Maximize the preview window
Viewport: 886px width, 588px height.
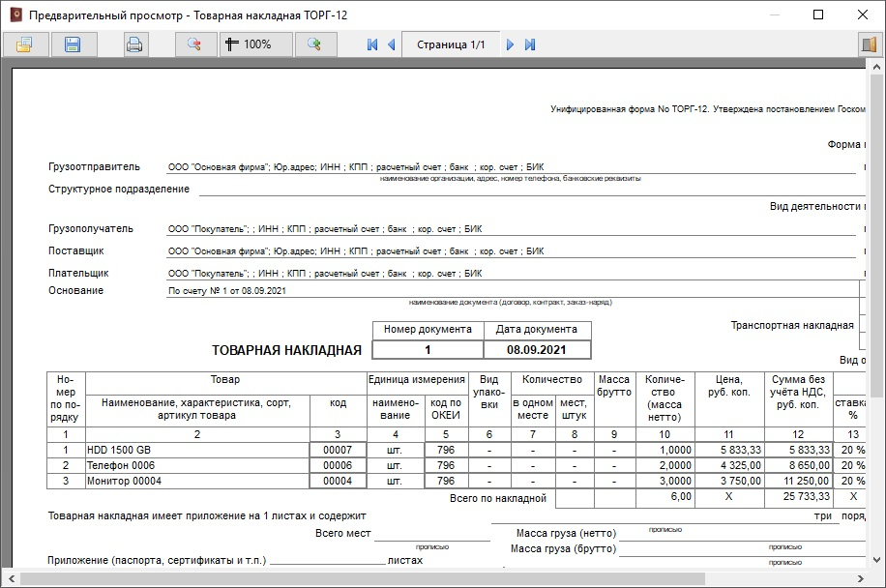pos(818,15)
